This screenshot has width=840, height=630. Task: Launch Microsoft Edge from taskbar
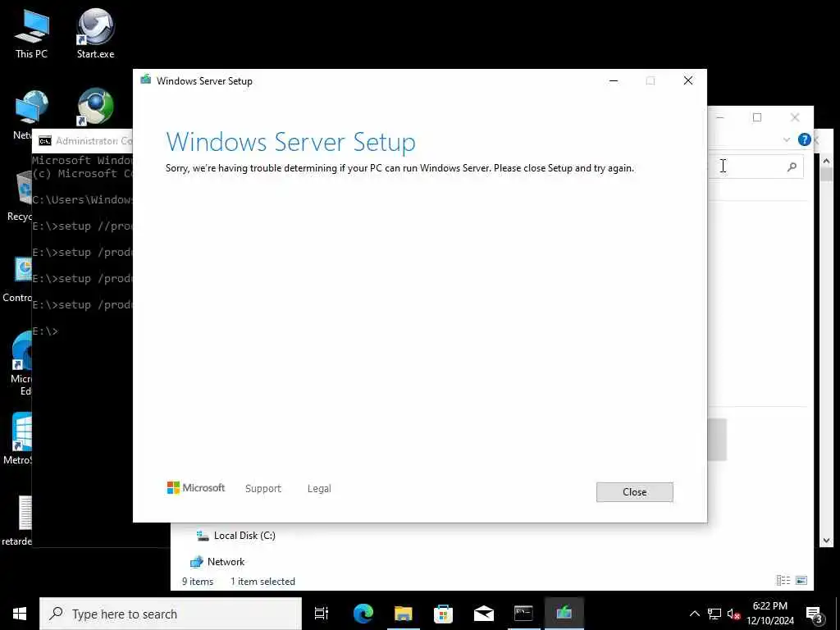[363, 614]
